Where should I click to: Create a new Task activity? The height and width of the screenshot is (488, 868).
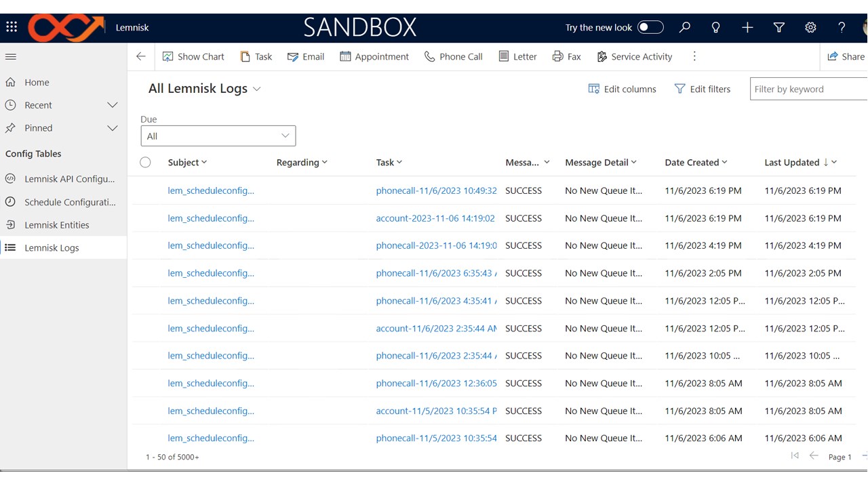[256, 57]
